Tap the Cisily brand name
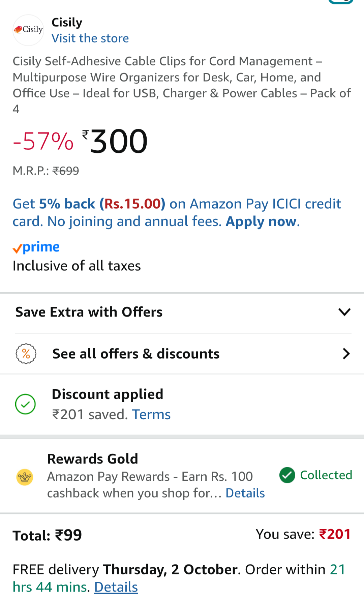Viewport: 364px width, 601px height. pyautogui.click(x=67, y=23)
